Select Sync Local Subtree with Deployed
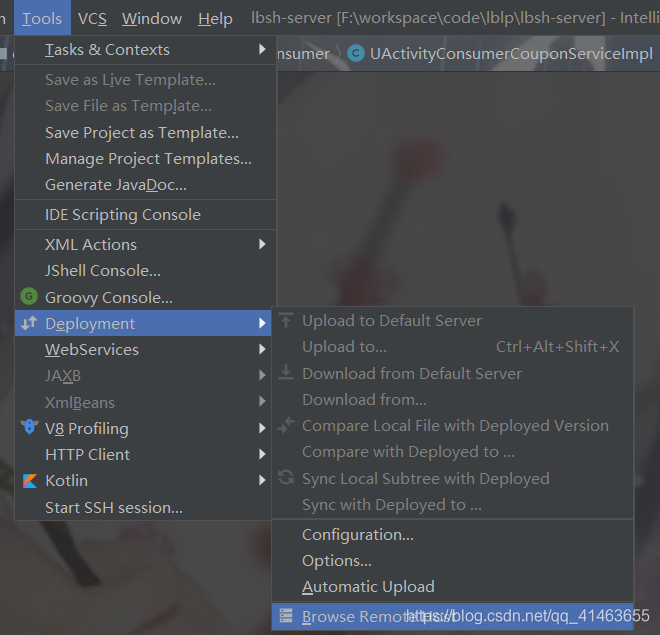Image resolution: width=660 pixels, height=635 pixels. coord(452,478)
